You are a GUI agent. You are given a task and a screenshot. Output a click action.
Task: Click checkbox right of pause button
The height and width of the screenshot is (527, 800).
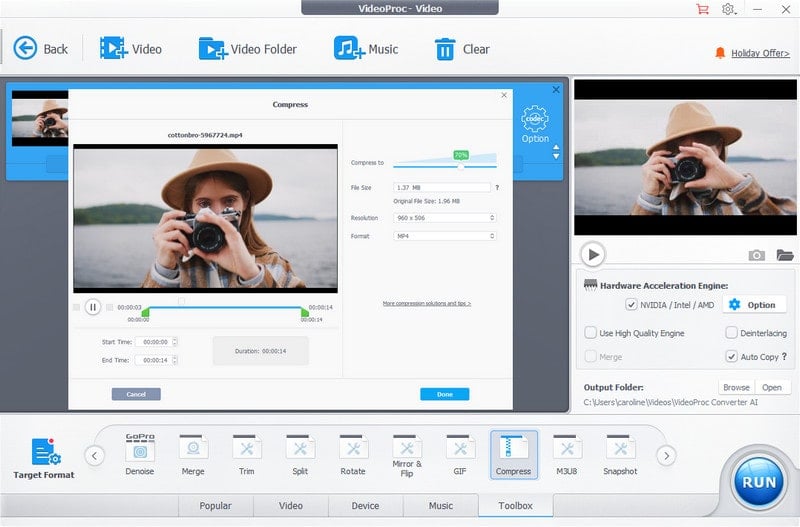pyautogui.click(x=109, y=307)
